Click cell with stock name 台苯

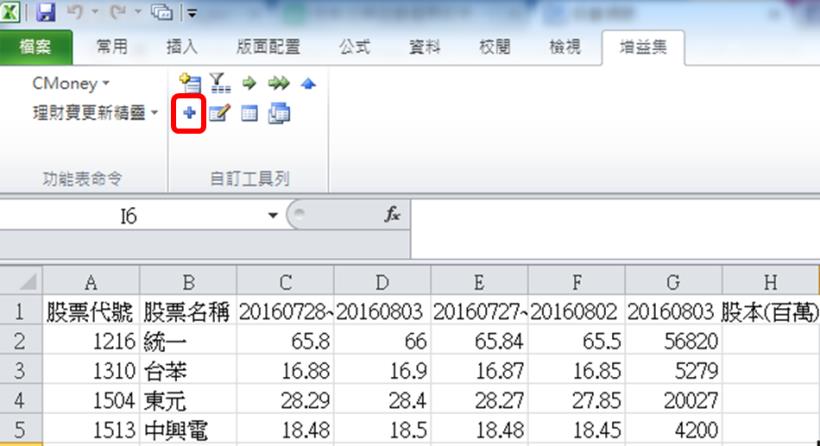click(x=188, y=370)
